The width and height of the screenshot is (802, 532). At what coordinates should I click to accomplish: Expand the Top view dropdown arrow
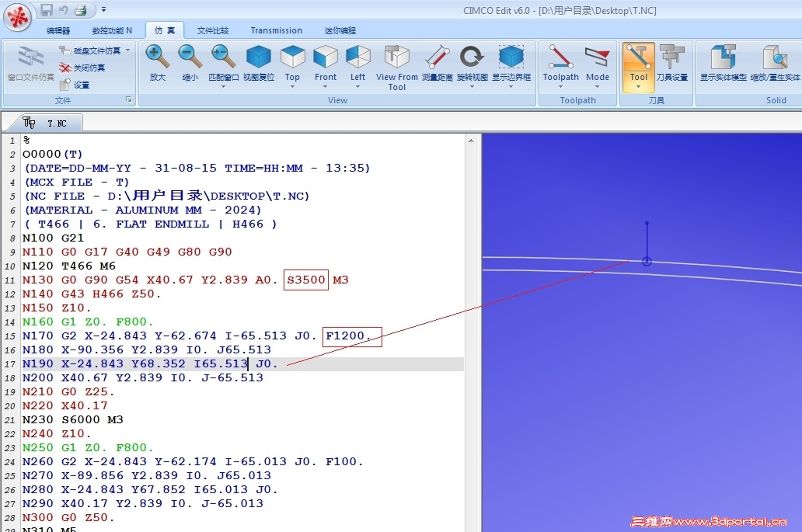(x=292, y=87)
